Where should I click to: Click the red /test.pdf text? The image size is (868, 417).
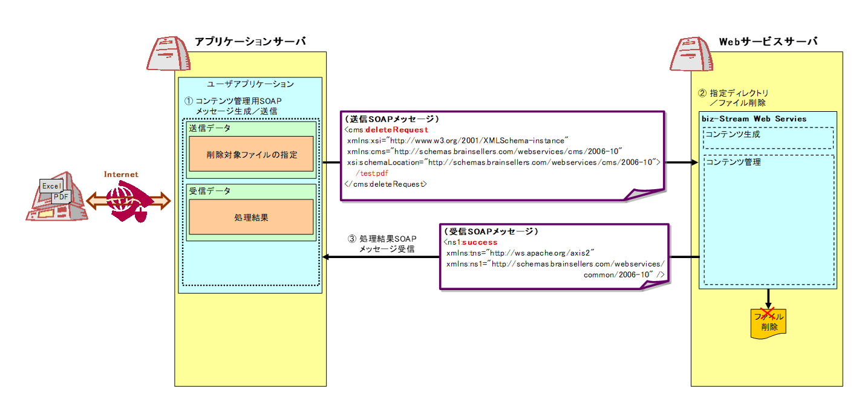372,173
